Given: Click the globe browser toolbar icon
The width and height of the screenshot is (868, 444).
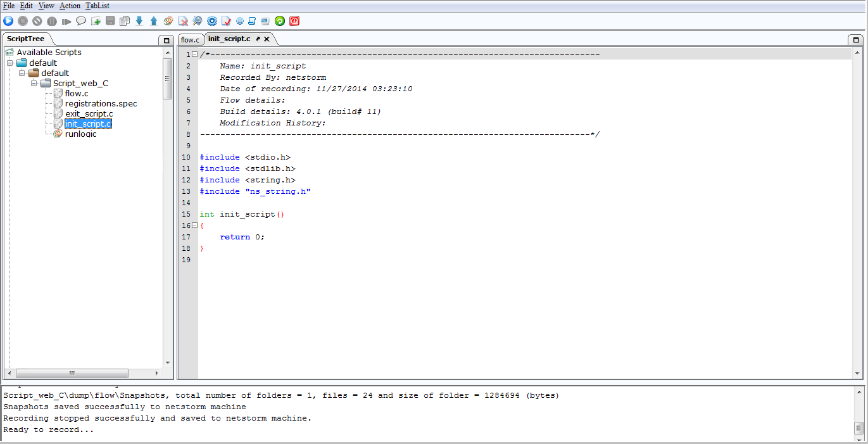Looking at the screenshot, I should coord(240,21).
